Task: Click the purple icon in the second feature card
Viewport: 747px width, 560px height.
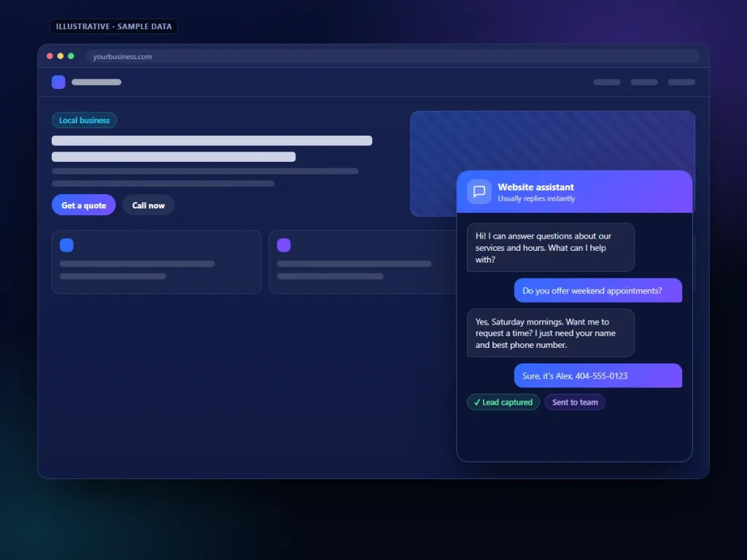Action: pyautogui.click(x=284, y=245)
